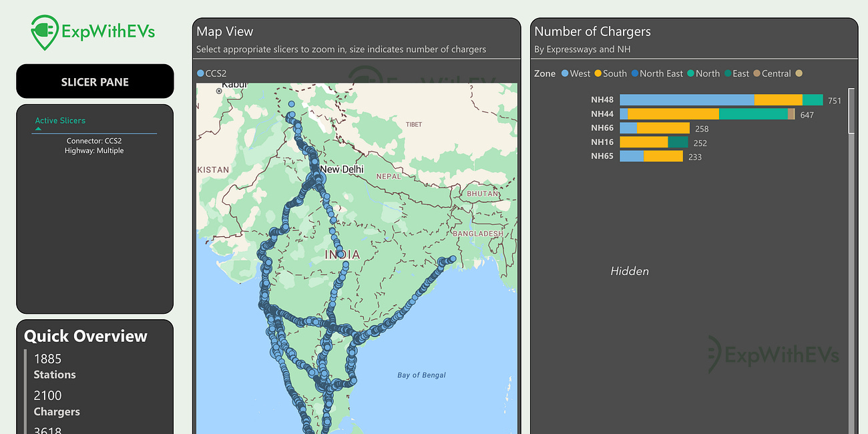Click the chargers chart vertical scrollbar thumb
868x434 pixels.
point(851,111)
